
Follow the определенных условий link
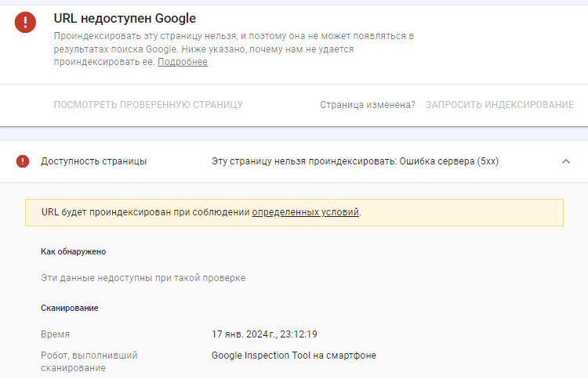point(305,212)
